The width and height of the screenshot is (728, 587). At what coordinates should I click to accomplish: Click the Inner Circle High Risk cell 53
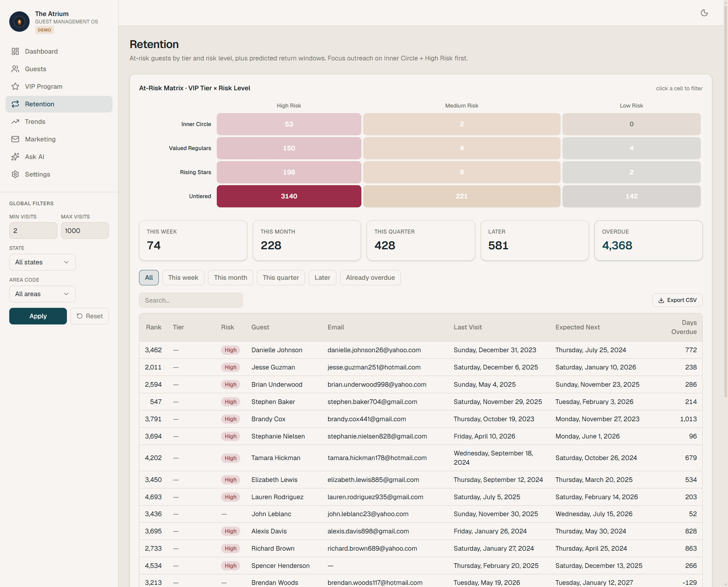pos(289,124)
